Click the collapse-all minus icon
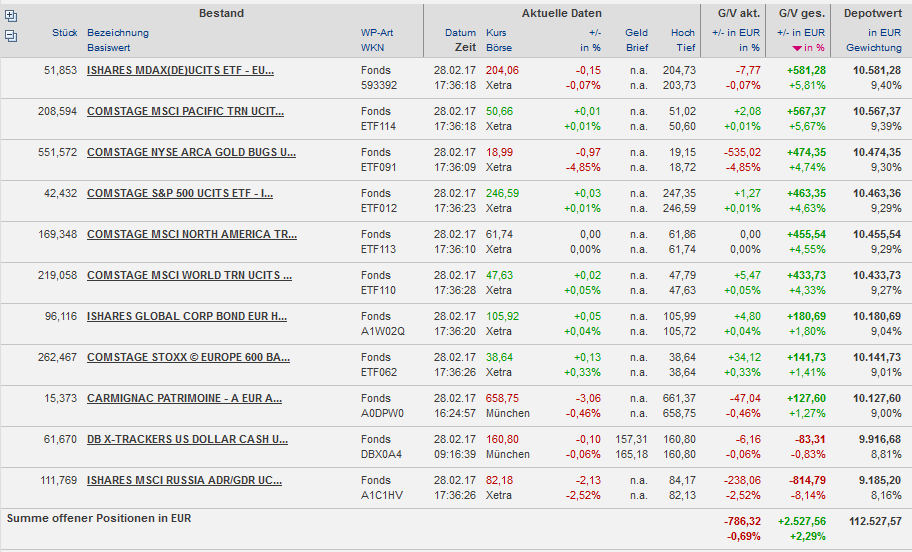The height and width of the screenshot is (552, 912). tap(11, 35)
